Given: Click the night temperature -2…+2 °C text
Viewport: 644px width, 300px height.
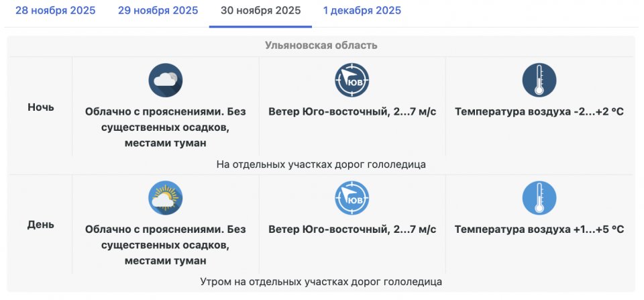Looking at the screenshot, I should 539,111.
